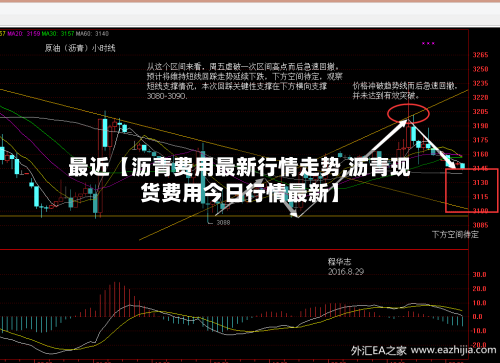
Task: Click the 3085 price axis label
Action: coord(480,225)
